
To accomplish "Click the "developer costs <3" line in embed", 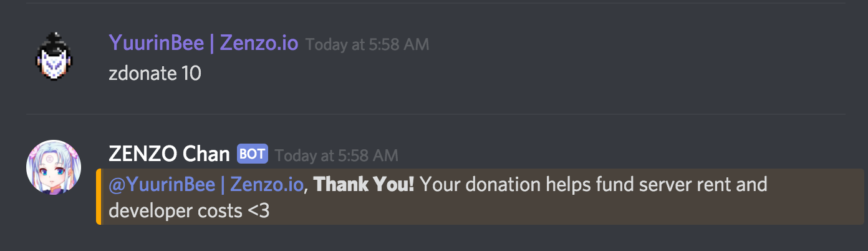I will click(189, 211).
